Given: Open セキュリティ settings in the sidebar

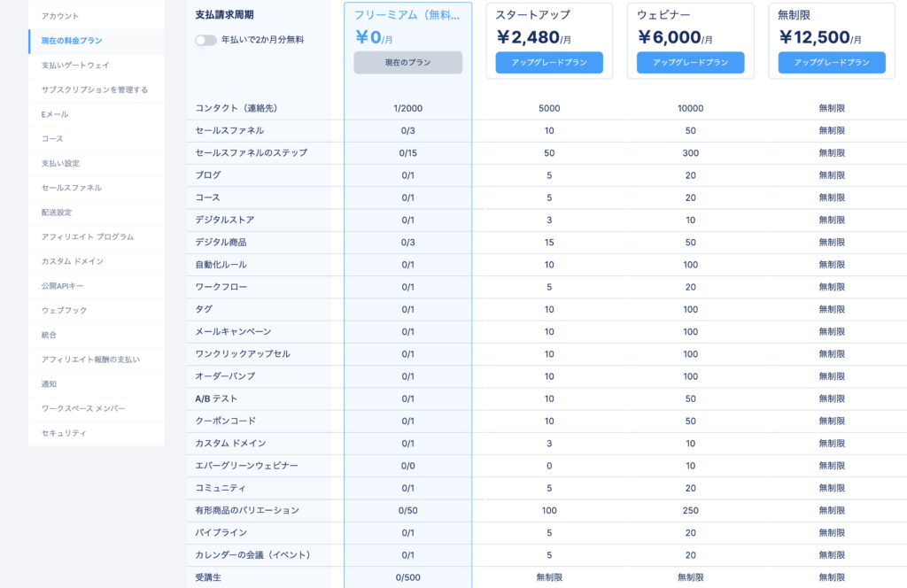Looking at the screenshot, I should (x=64, y=433).
